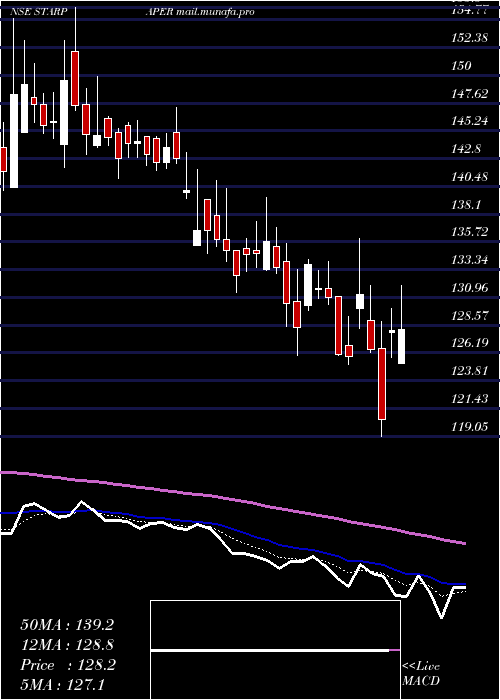The height and width of the screenshot is (700, 500).
Task: Click the 145.24 price axis label
Action: (x=468, y=121)
